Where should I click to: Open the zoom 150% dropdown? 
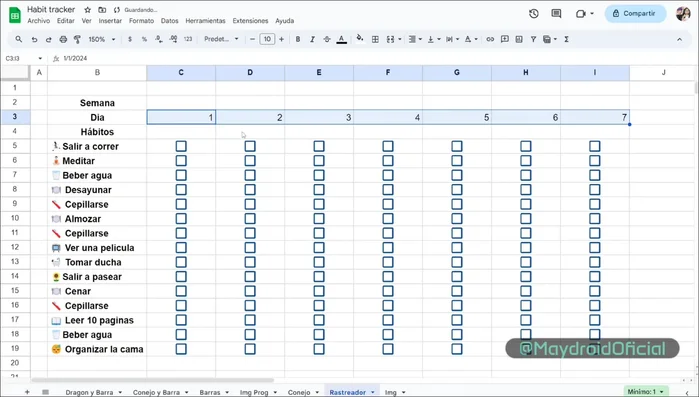click(102, 39)
